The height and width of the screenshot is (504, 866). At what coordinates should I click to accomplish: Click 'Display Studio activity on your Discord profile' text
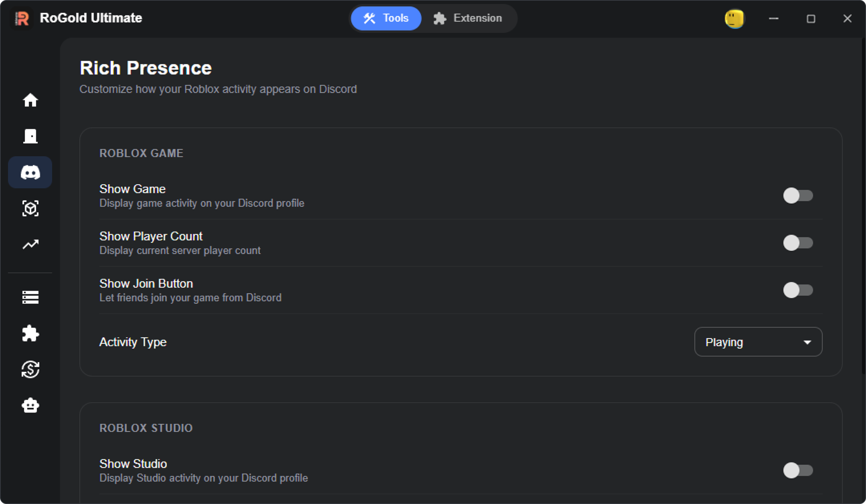click(204, 478)
